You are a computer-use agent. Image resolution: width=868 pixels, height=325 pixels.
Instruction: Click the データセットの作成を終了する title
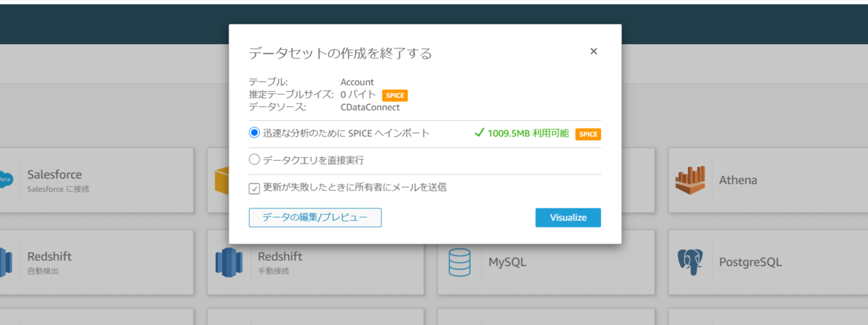[340, 53]
